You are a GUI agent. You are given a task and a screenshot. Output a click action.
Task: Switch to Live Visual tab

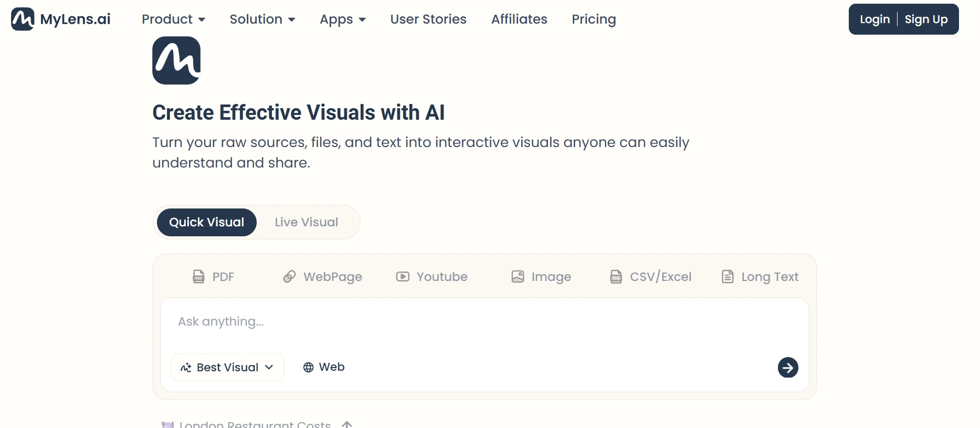pos(307,222)
